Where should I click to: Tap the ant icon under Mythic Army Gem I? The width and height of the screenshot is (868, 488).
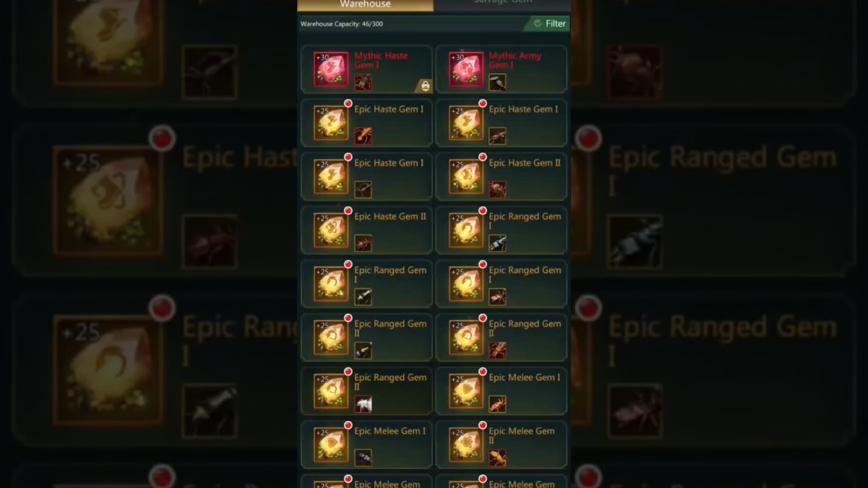click(x=497, y=82)
